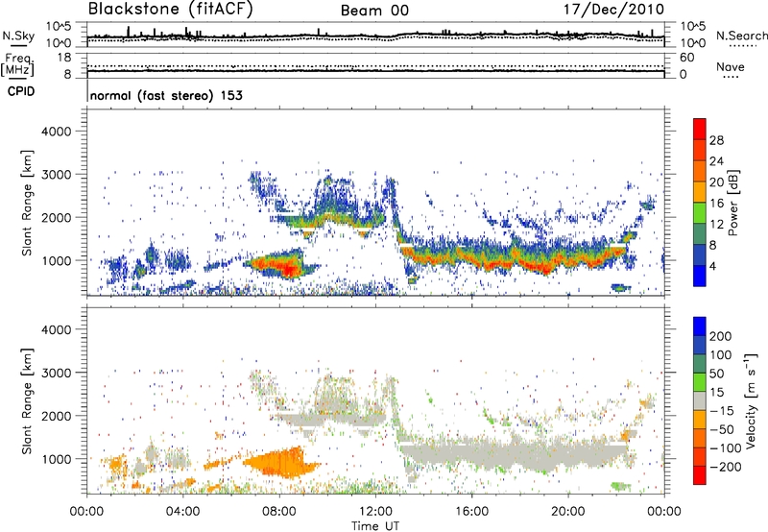
Task: Click the "4000" tick on the power panel
Action: [x=56, y=132]
